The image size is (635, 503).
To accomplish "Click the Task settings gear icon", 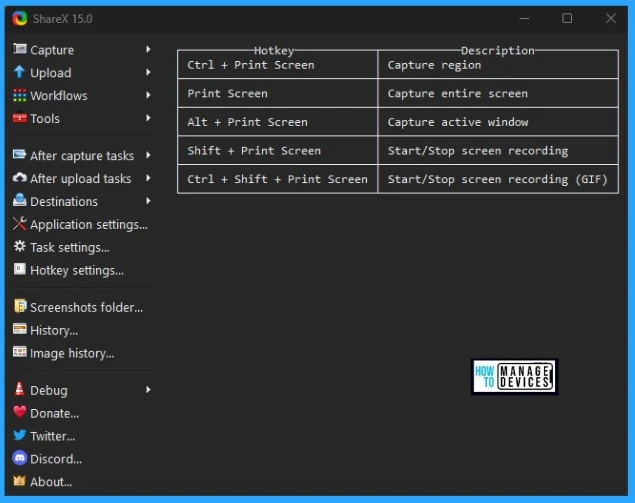I will click(19, 246).
